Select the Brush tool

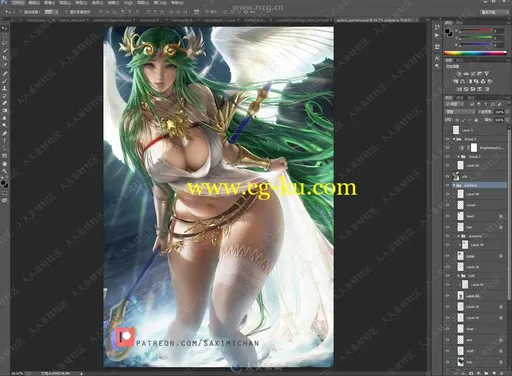(x=5, y=81)
